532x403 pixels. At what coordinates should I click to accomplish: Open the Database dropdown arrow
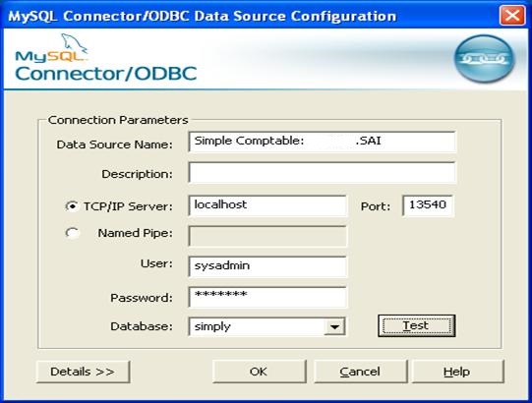click(x=334, y=326)
